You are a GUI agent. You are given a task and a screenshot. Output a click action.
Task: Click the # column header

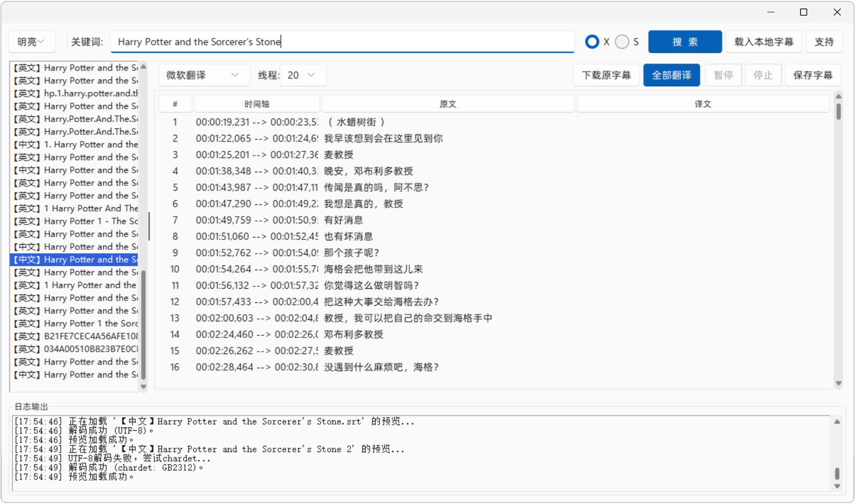(x=175, y=104)
